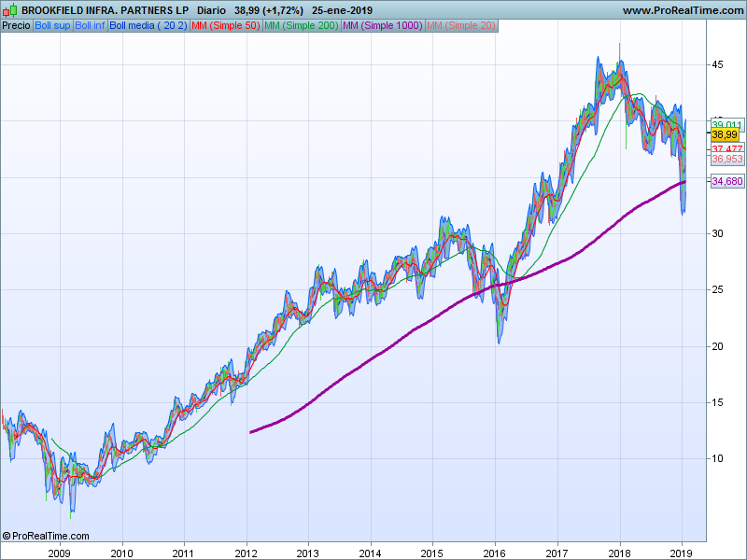Click the 2014 label on the time axis

[x=370, y=553]
